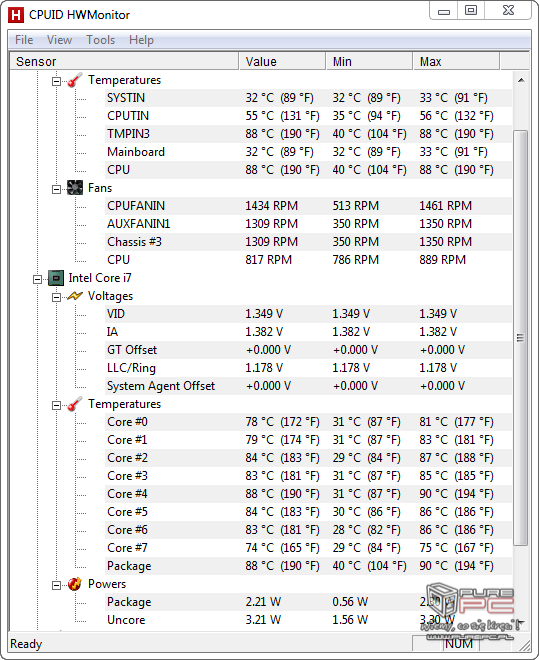
Task: Select the VID voltage row
Action: click(x=308, y=314)
